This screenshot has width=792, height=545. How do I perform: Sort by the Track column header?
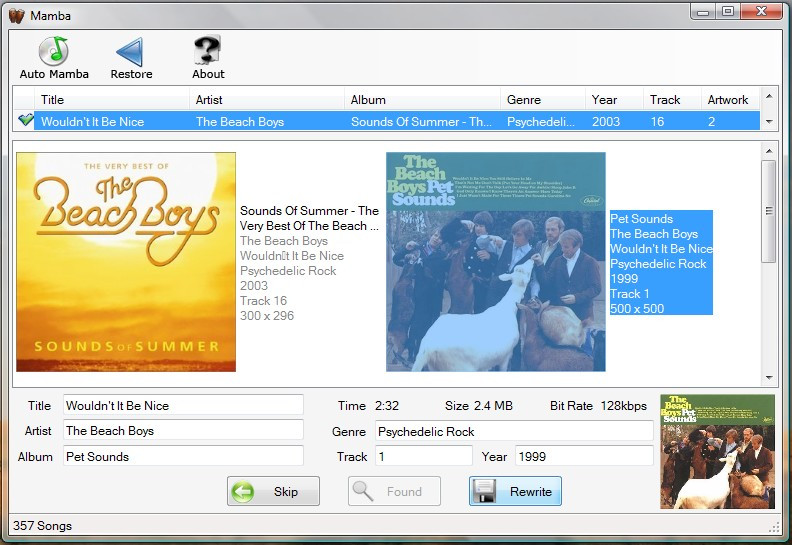click(x=672, y=100)
